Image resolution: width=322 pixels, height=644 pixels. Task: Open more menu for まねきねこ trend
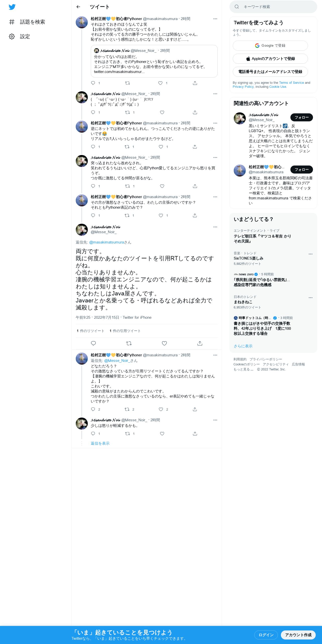[x=310, y=298]
